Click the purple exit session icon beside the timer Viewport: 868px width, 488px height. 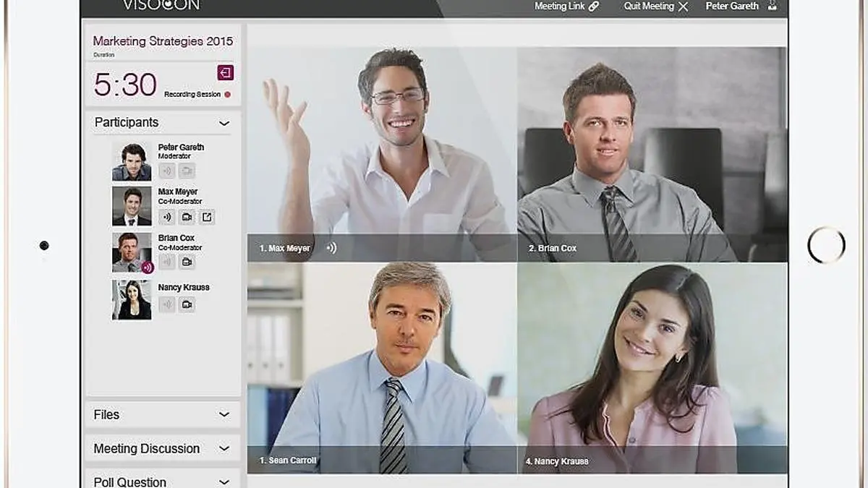[225, 73]
